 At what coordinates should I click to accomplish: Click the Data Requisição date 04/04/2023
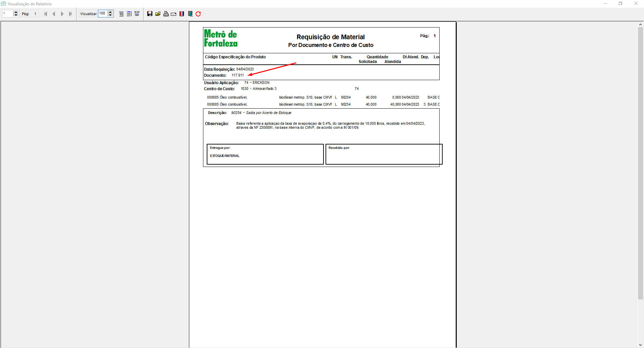pyautogui.click(x=245, y=69)
